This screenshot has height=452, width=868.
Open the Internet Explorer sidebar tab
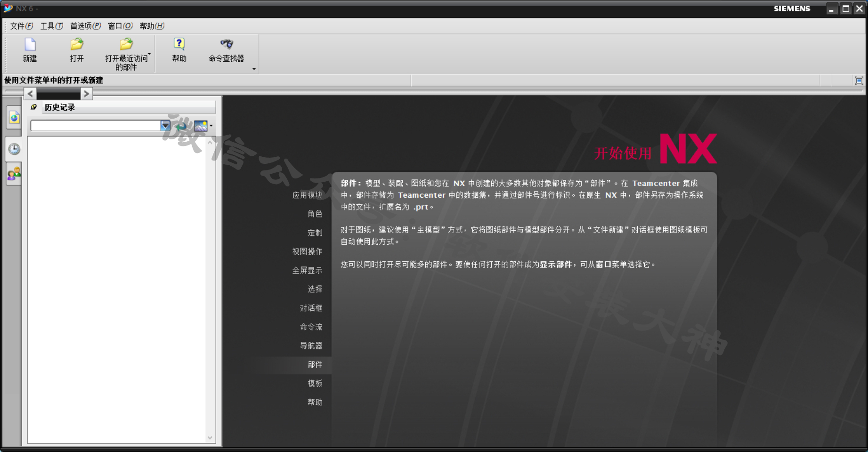pos(14,118)
